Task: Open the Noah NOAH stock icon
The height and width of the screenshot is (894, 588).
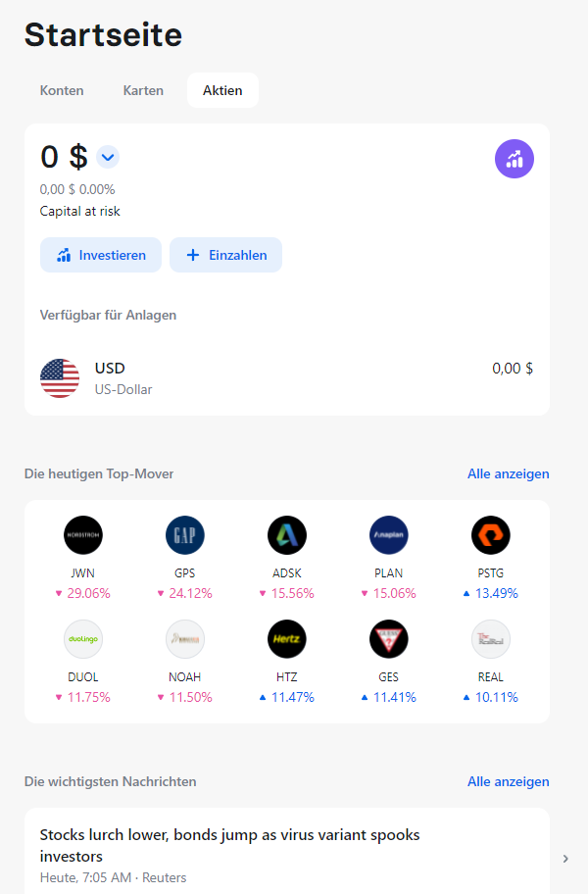Action: click(x=184, y=638)
